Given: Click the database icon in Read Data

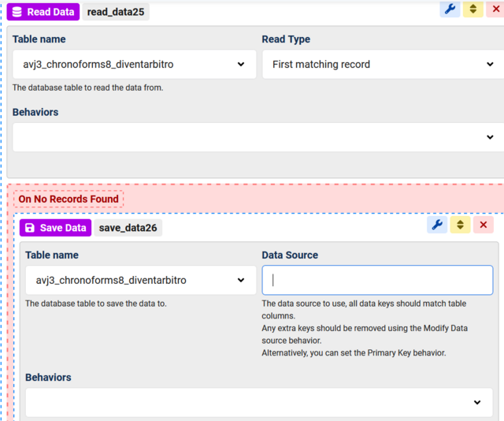Looking at the screenshot, I should coord(17,12).
